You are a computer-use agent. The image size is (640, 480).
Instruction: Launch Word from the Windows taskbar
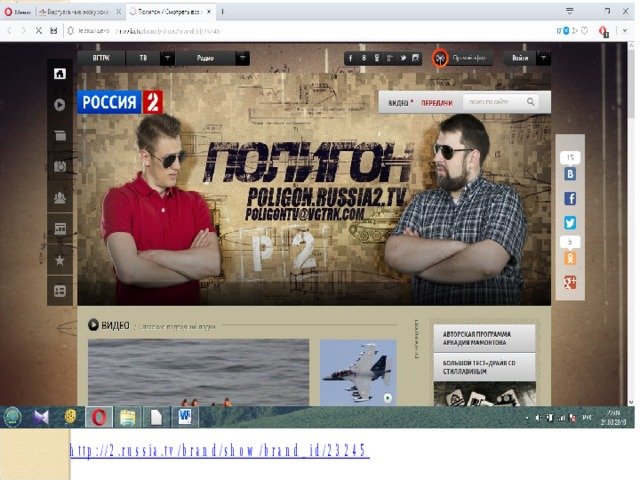[x=185, y=417]
